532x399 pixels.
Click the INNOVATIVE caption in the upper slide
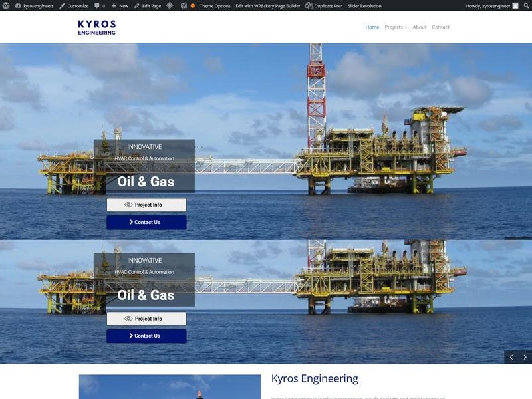(144, 146)
